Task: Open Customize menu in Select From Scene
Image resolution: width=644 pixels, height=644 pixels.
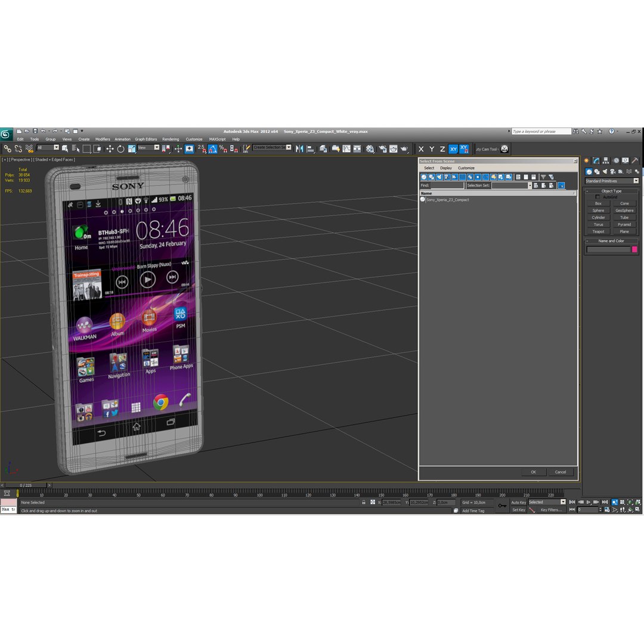Action: tap(466, 168)
